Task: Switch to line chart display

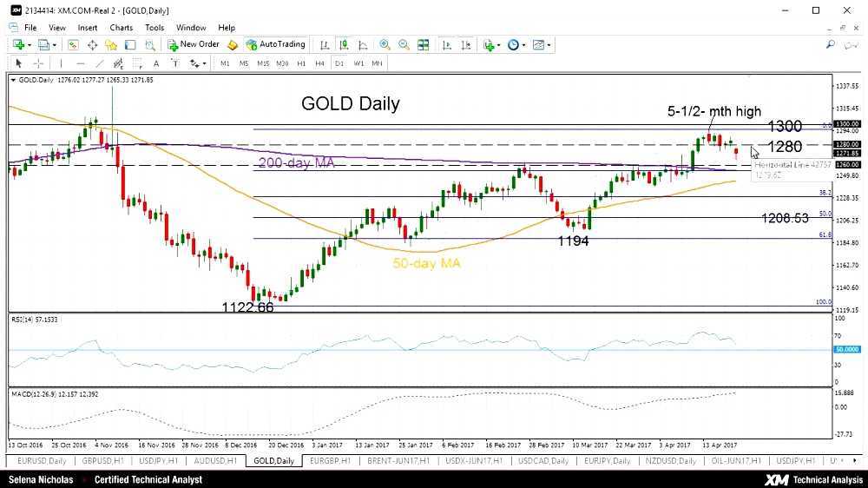Action: [x=363, y=45]
